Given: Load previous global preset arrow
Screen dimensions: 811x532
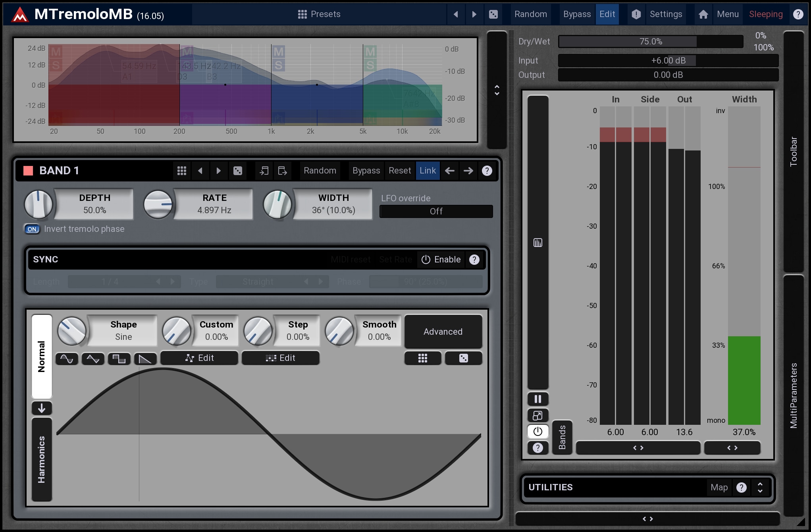Looking at the screenshot, I should click(x=456, y=14).
